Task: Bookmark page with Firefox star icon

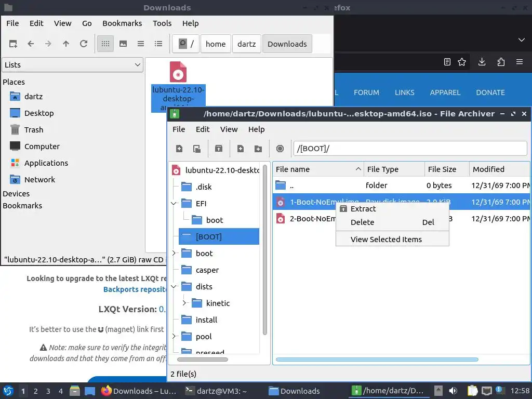Action: (462, 62)
